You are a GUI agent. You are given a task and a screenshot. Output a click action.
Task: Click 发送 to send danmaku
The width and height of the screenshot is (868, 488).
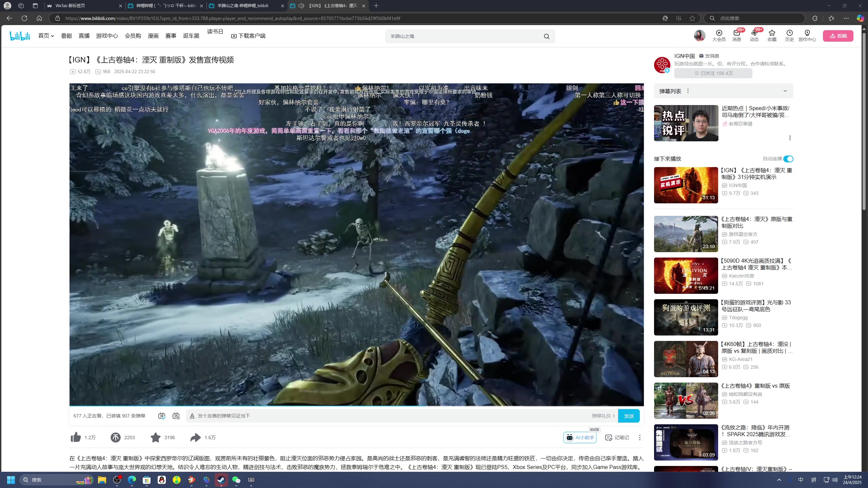(629, 416)
